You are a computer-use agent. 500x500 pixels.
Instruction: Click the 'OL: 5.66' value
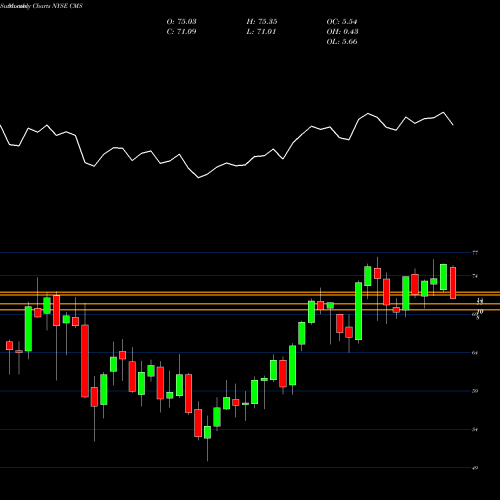342,42
